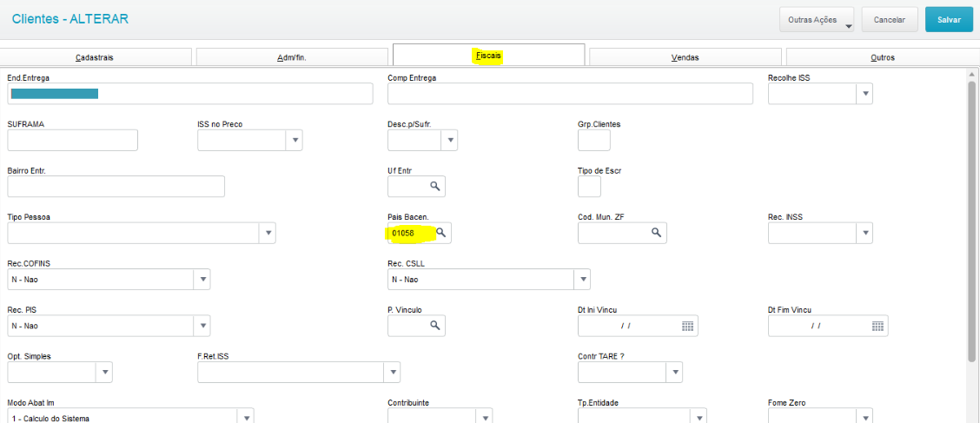Click the Salvar button

[949, 19]
